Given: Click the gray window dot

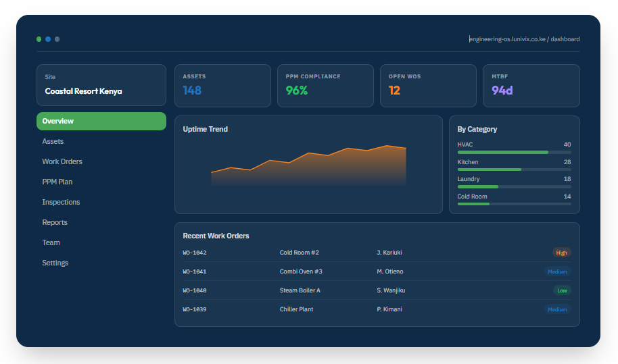Looking at the screenshot, I should (57, 39).
